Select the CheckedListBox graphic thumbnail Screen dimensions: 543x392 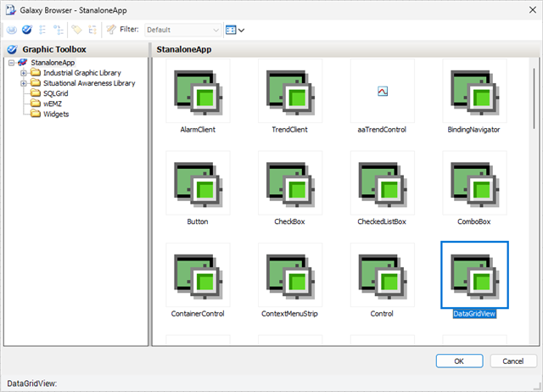tap(383, 182)
